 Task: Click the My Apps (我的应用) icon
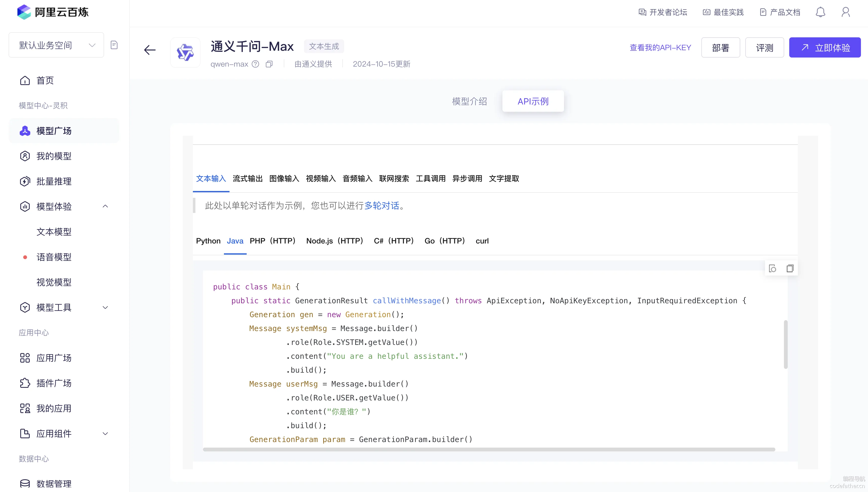(25, 408)
